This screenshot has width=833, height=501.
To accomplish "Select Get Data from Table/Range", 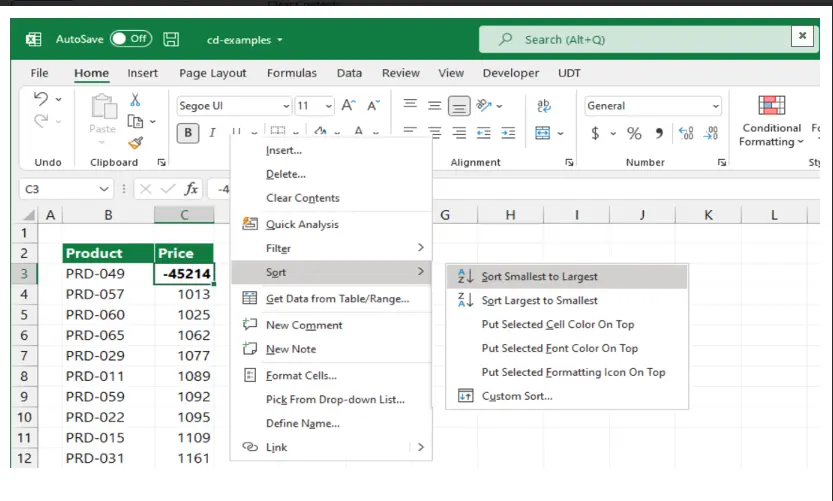I will [x=331, y=299].
